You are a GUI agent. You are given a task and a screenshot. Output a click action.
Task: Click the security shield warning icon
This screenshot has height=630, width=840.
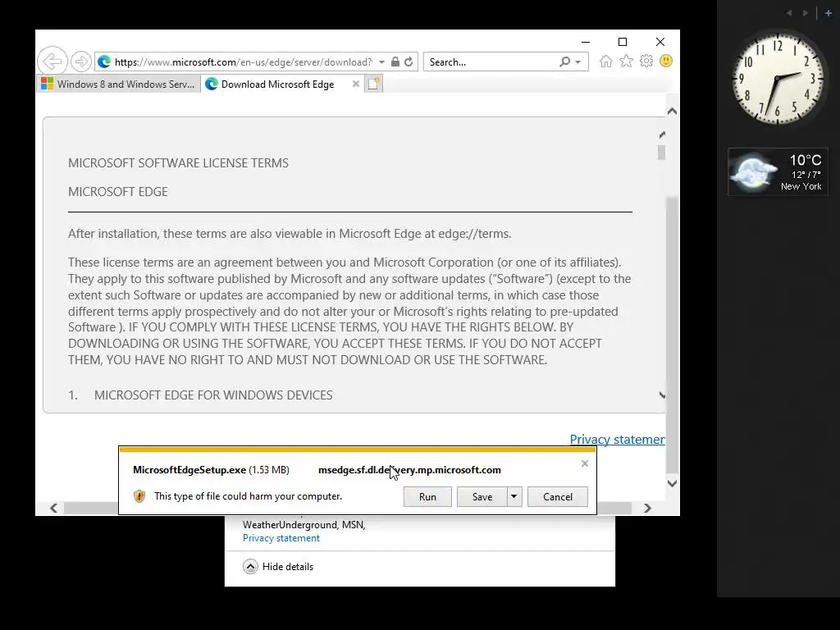(139, 496)
